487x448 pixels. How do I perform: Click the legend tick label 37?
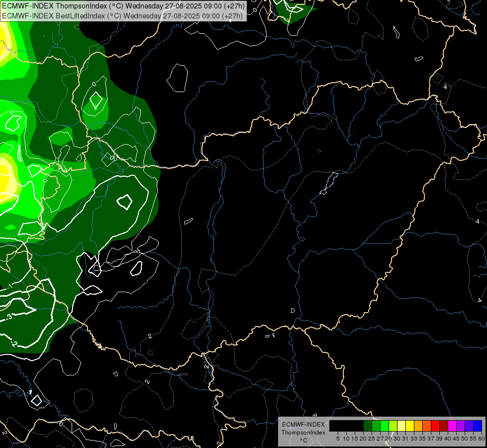point(431,439)
